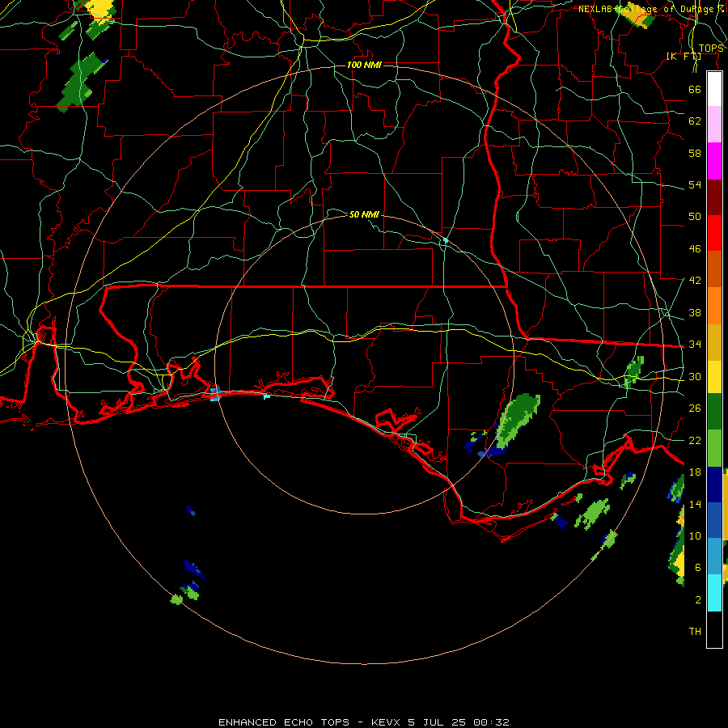Click the 22 legend value

(695, 441)
